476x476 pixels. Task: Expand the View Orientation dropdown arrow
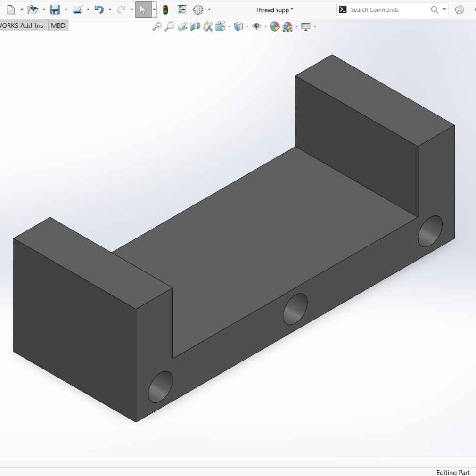point(229,27)
